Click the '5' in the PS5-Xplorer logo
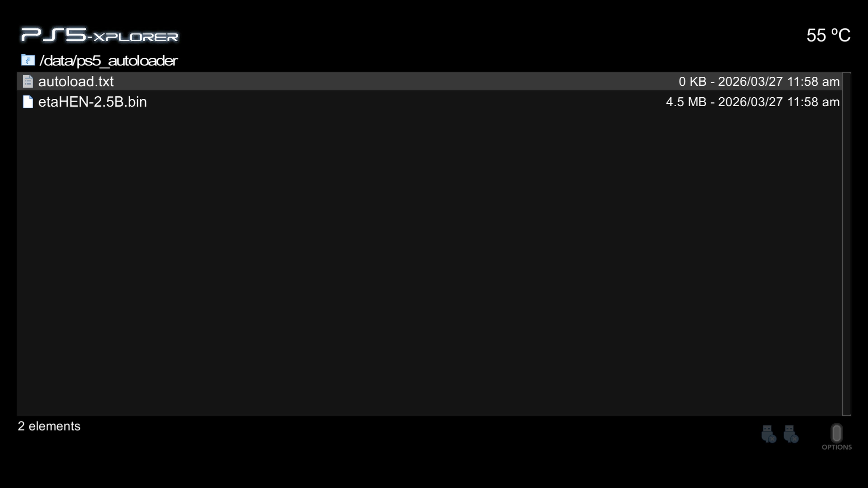The height and width of the screenshot is (488, 868). pyautogui.click(x=76, y=35)
